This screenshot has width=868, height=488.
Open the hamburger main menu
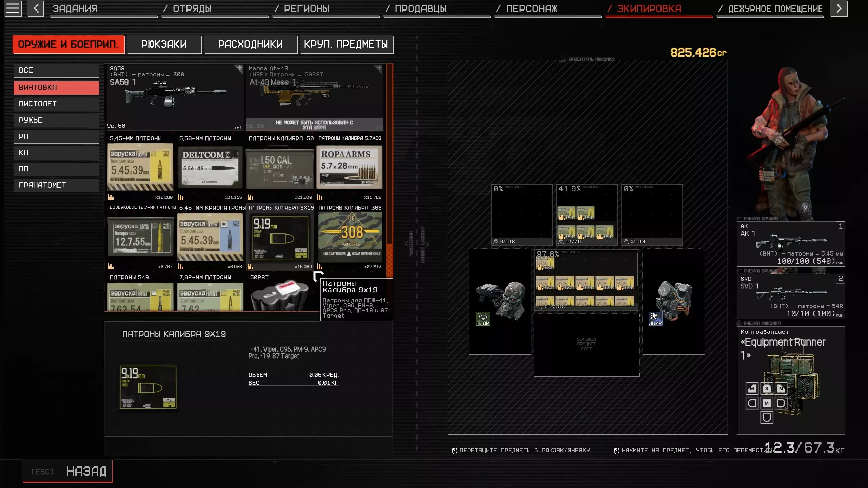click(x=13, y=8)
